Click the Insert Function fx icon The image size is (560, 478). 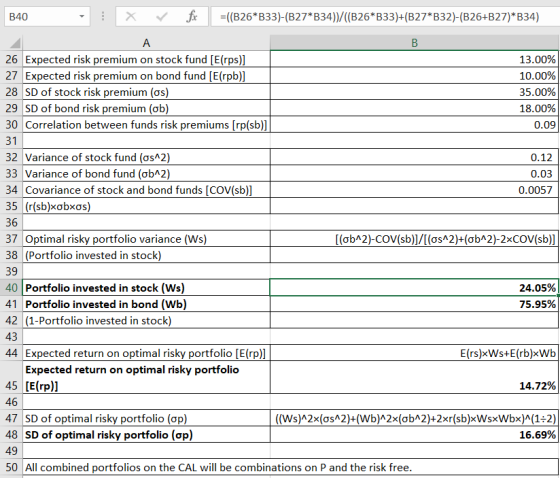pyautogui.click(x=192, y=16)
